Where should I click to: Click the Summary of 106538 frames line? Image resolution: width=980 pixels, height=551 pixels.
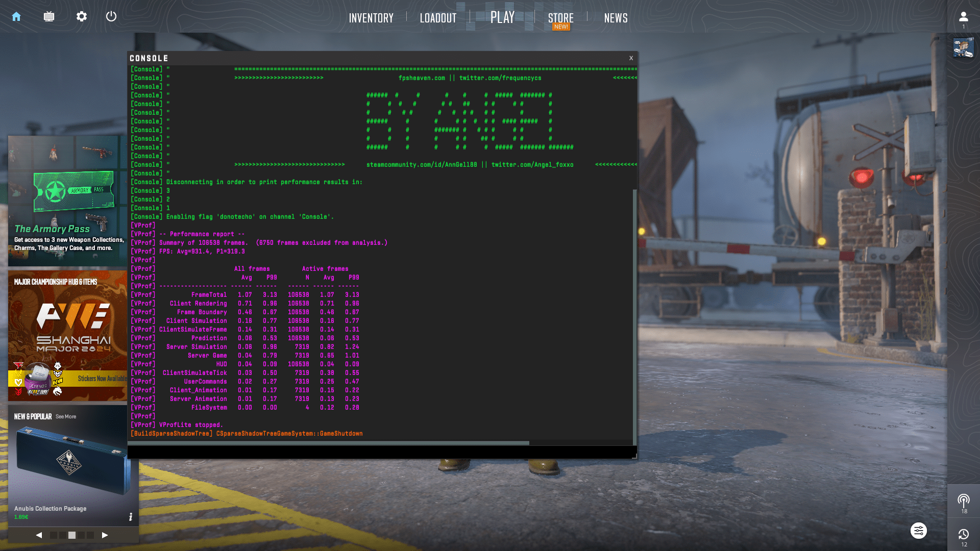coord(259,243)
